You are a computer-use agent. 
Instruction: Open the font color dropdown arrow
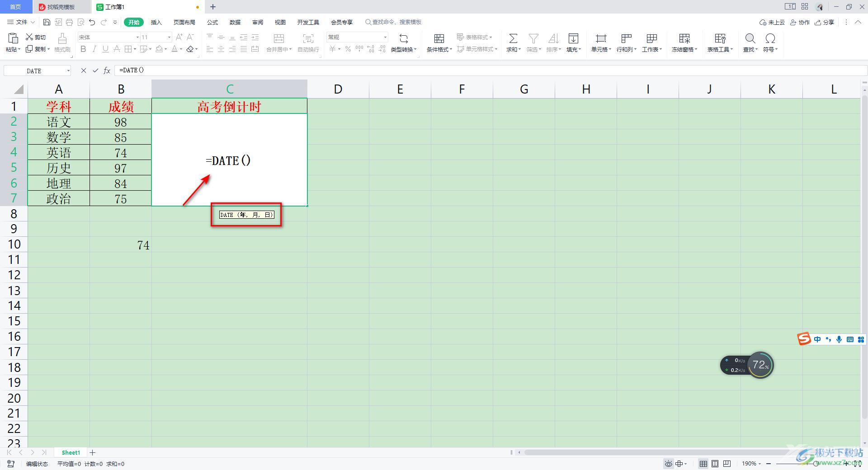pyautogui.click(x=181, y=49)
